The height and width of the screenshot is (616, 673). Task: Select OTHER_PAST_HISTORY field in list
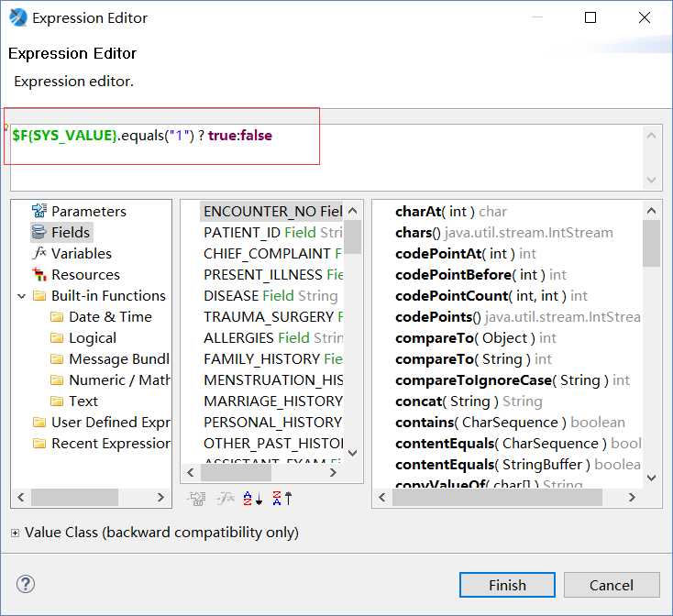click(272, 443)
